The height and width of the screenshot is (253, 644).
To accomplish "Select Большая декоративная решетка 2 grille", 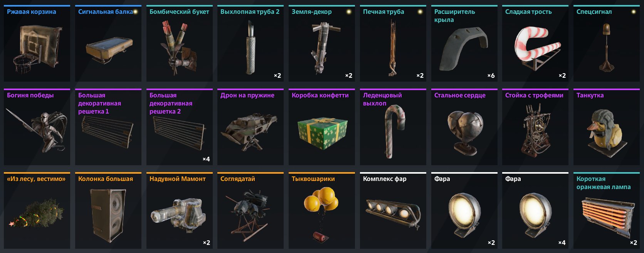I will (180, 127).
